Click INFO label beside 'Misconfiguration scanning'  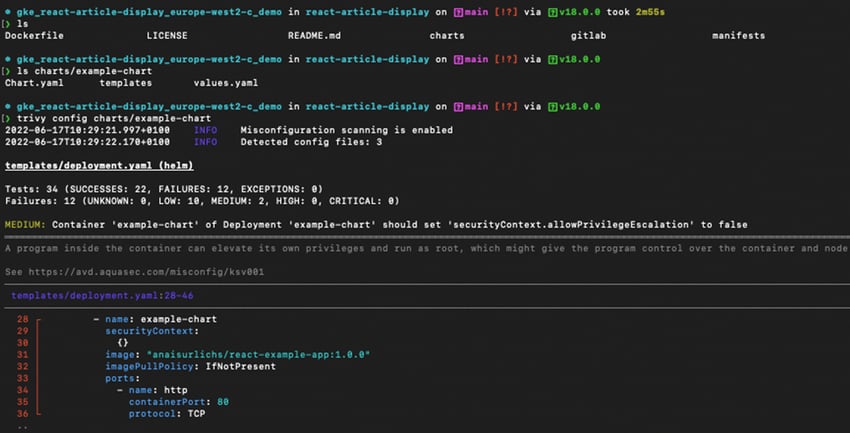point(205,131)
